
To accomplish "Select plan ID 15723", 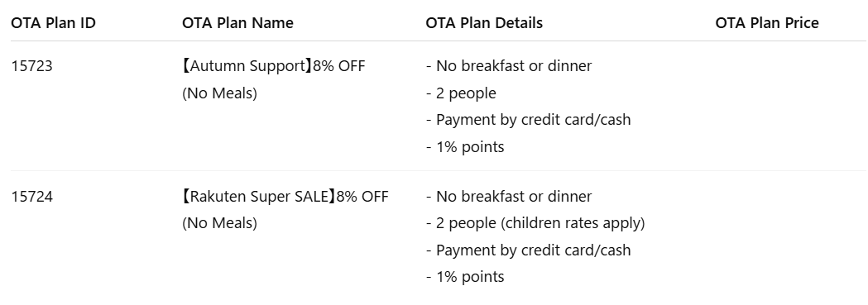I will (32, 66).
